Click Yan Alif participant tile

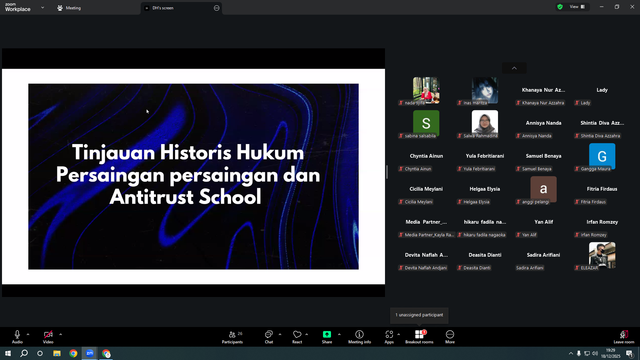pos(543,224)
